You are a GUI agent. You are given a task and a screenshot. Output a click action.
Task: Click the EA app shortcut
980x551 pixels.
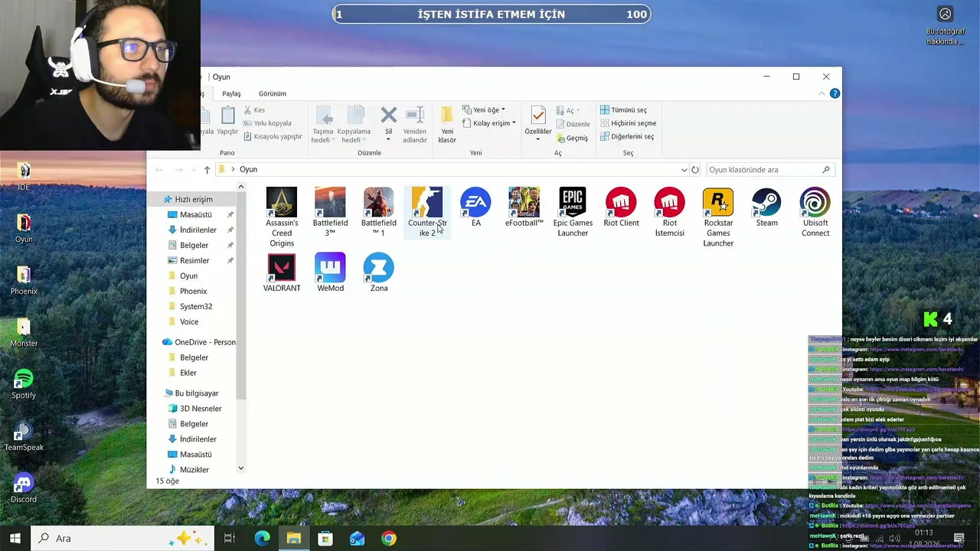(475, 207)
